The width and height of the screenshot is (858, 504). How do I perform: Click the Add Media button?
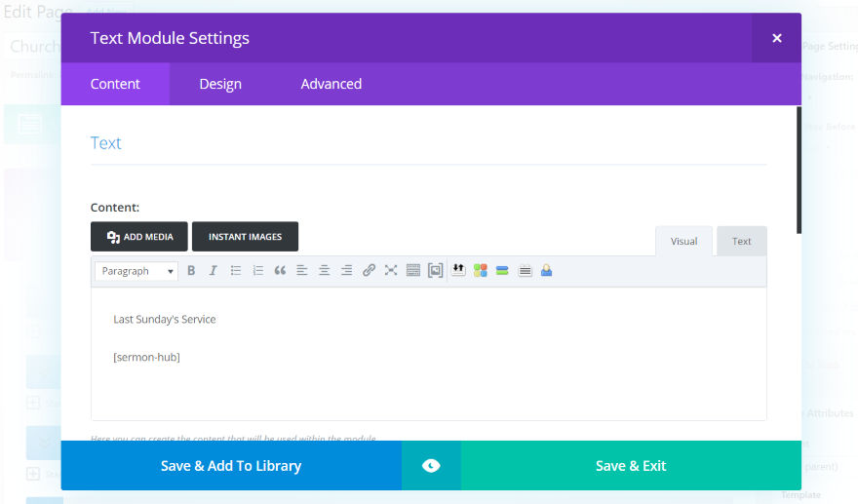pos(139,237)
